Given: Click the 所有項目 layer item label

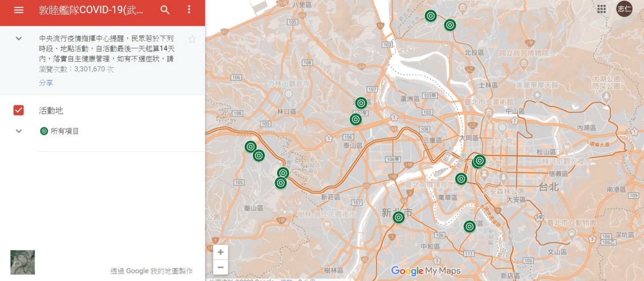Looking at the screenshot, I should (64, 131).
